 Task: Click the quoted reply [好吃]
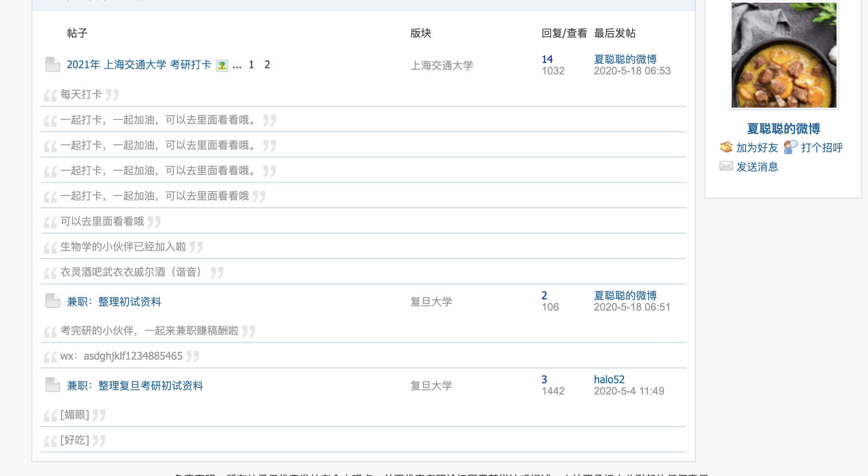pos(75,440)
